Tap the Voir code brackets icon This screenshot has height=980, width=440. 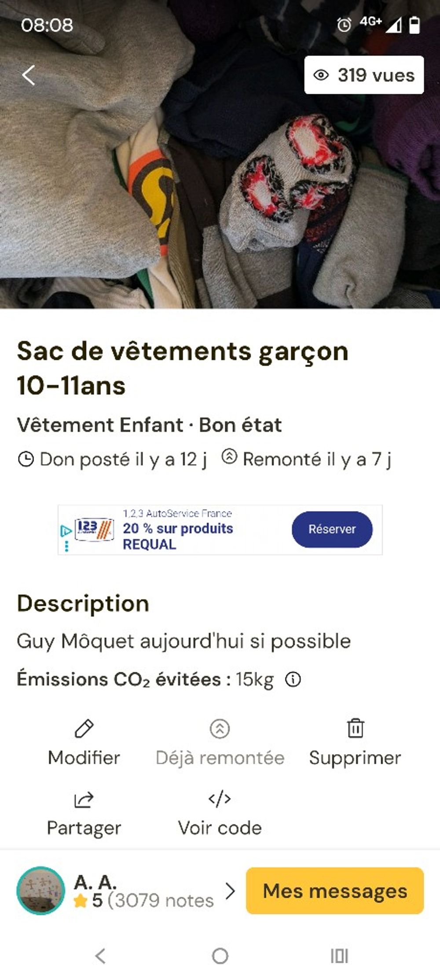coord(220,799)
